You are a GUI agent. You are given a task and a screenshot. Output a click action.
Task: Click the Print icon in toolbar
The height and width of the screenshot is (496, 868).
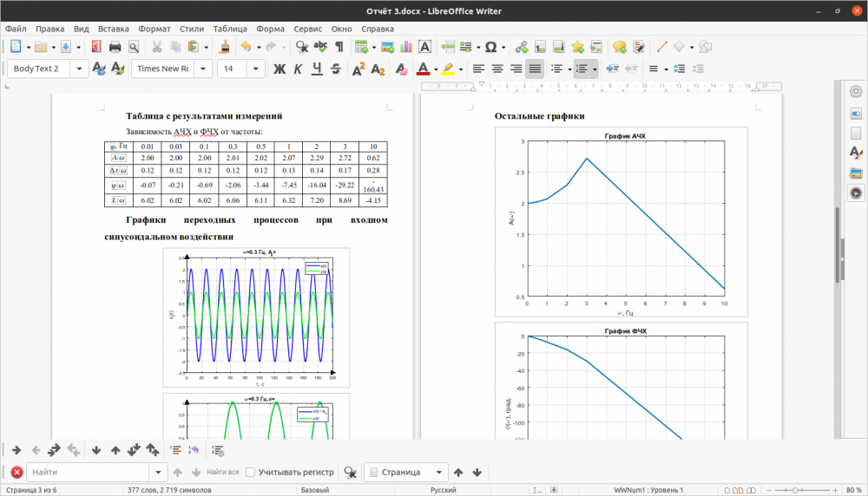[115, 47]
